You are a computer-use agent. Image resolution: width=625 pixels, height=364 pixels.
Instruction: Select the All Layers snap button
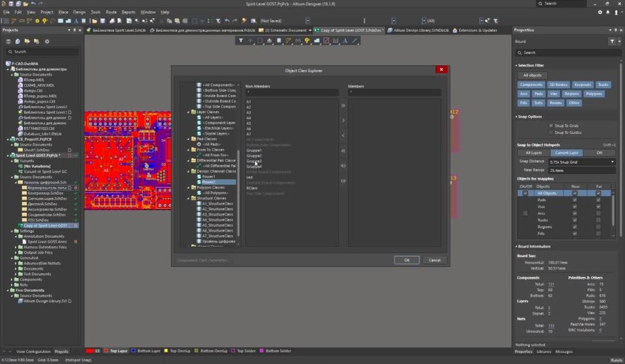tap(533, 152)
